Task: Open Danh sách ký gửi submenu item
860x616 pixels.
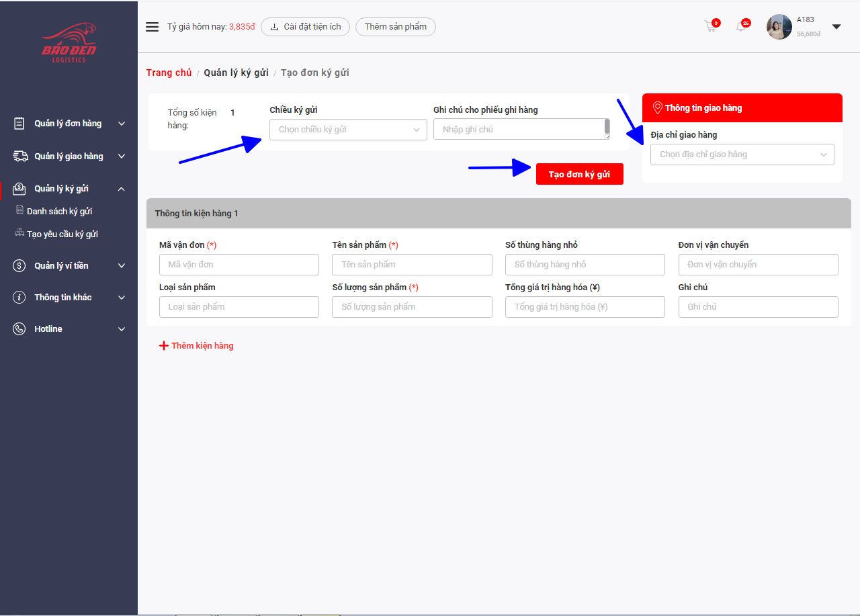Action: coord(59,211)
